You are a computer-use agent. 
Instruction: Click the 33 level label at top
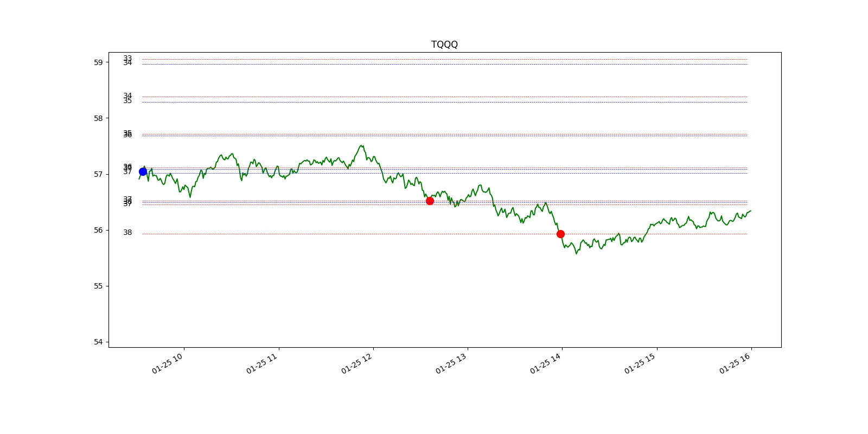127,58
